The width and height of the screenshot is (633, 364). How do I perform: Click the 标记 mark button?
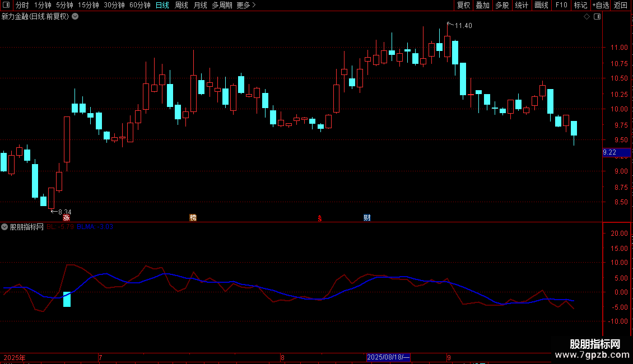tap(580, 5)
